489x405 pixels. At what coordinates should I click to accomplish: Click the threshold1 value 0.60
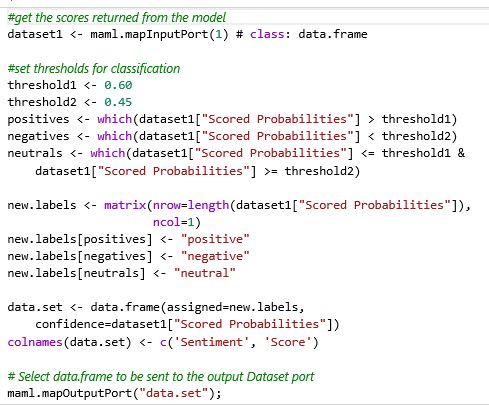(118, 85)
